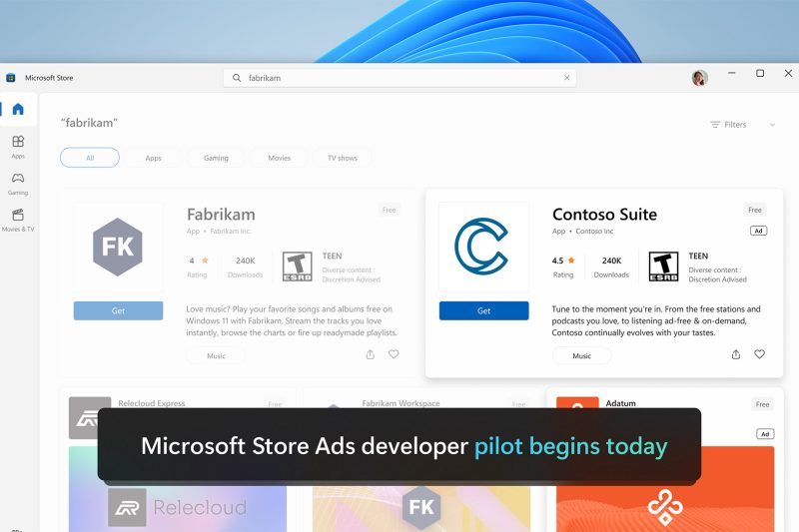Click the Fabrikam FK hexagon logo
The image size is (799, 532).
pyautogui.click(x=118, y=247)
